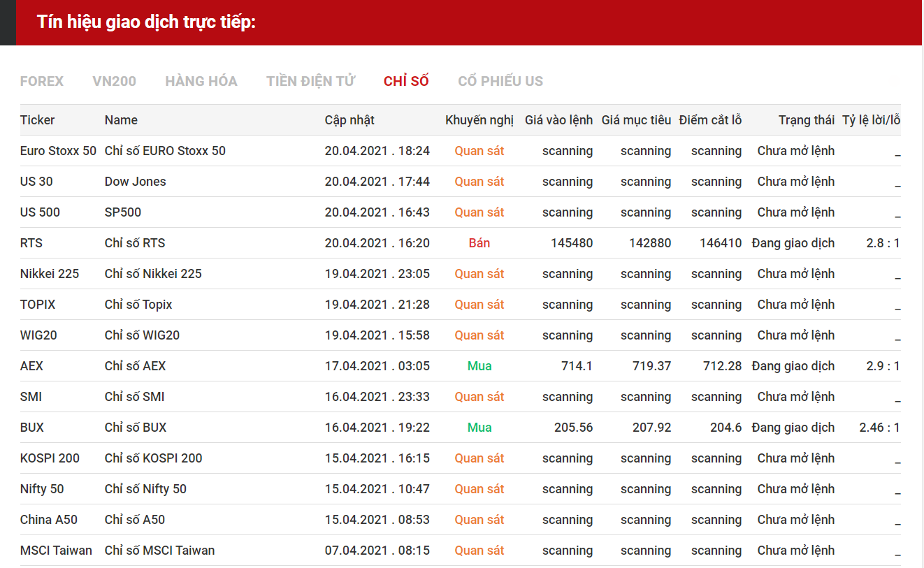Select the AEX ticker cell
924x568 pixels.
[x=31, y=366]
